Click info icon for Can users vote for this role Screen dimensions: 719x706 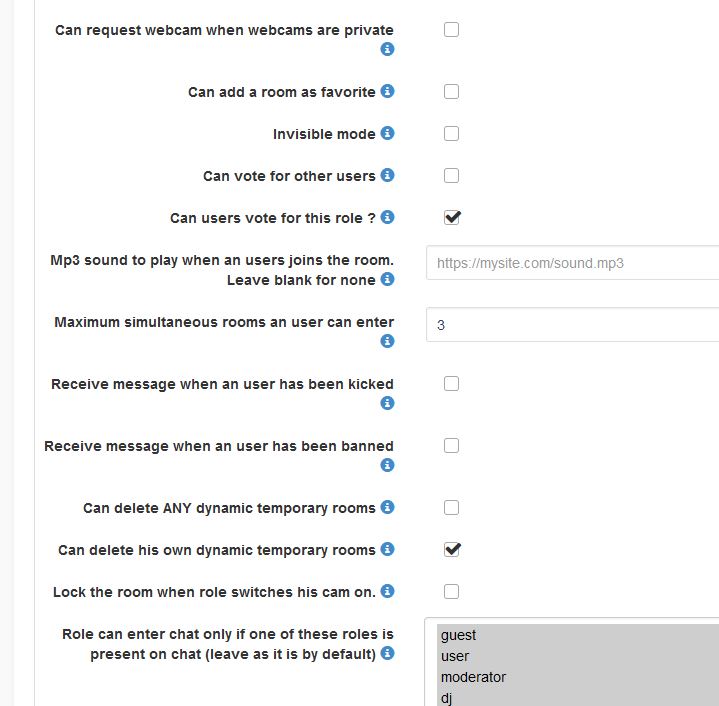pos(388,217)
